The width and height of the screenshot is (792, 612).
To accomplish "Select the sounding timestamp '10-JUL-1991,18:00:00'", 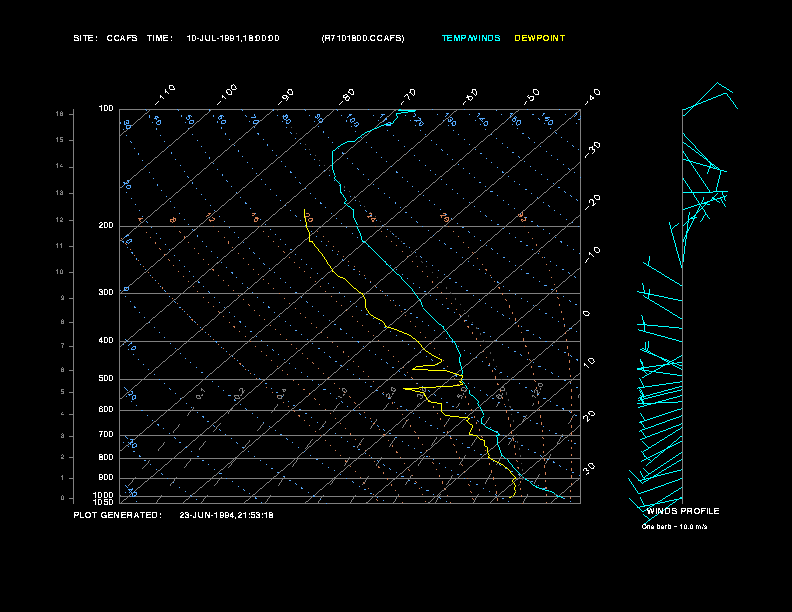I will coord(233,38).
